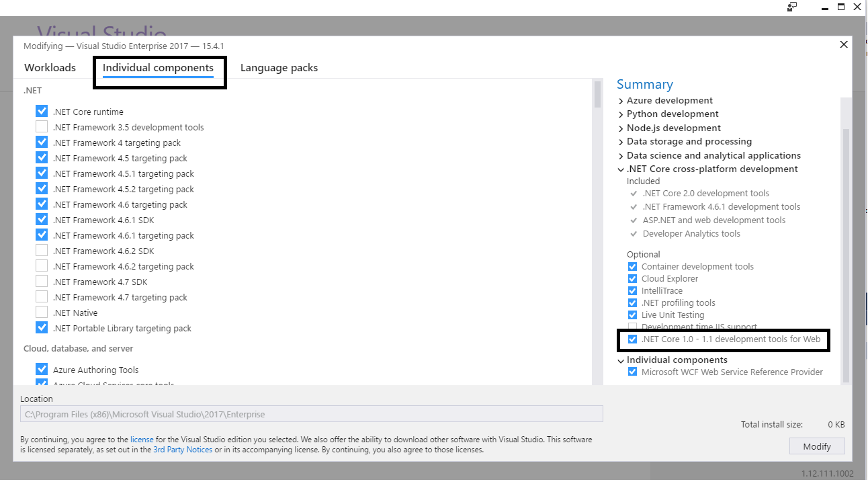
Task: Uncheck .NET Framework 4.5.2 targeting pack
Action: pos(42,189)
